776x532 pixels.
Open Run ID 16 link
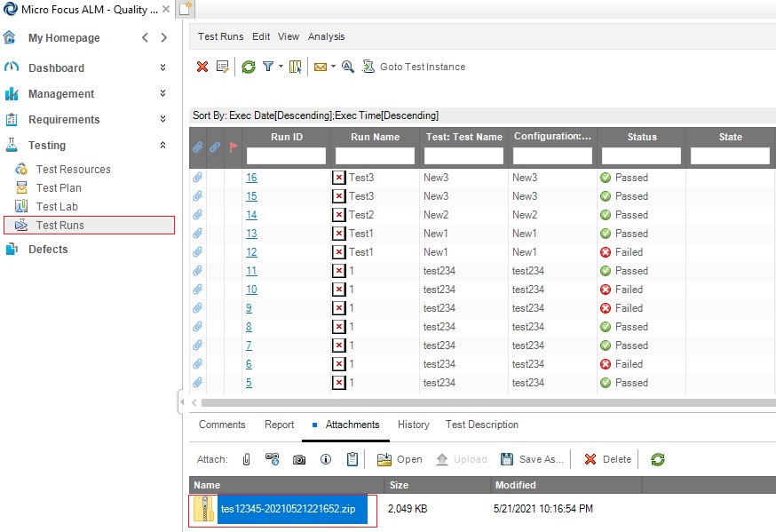[251, 178]
